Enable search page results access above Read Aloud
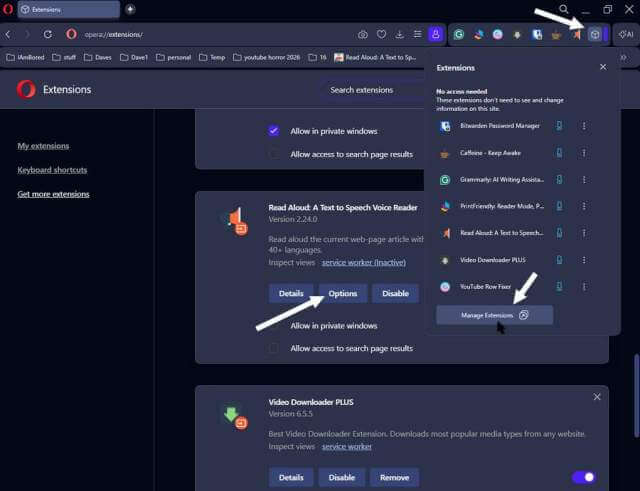The width and height of the screenshot is (640, 491). click(274, 154)
